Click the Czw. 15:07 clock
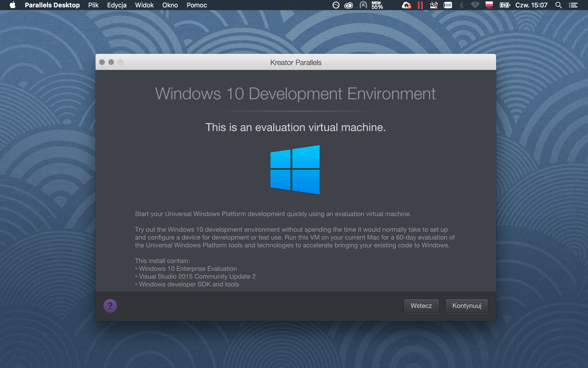Viewport: 588px width, 368px height. coord(531,5)
